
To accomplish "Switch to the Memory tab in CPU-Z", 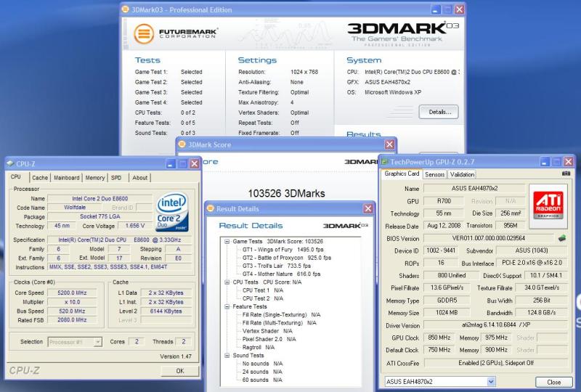I will point(95,178).
